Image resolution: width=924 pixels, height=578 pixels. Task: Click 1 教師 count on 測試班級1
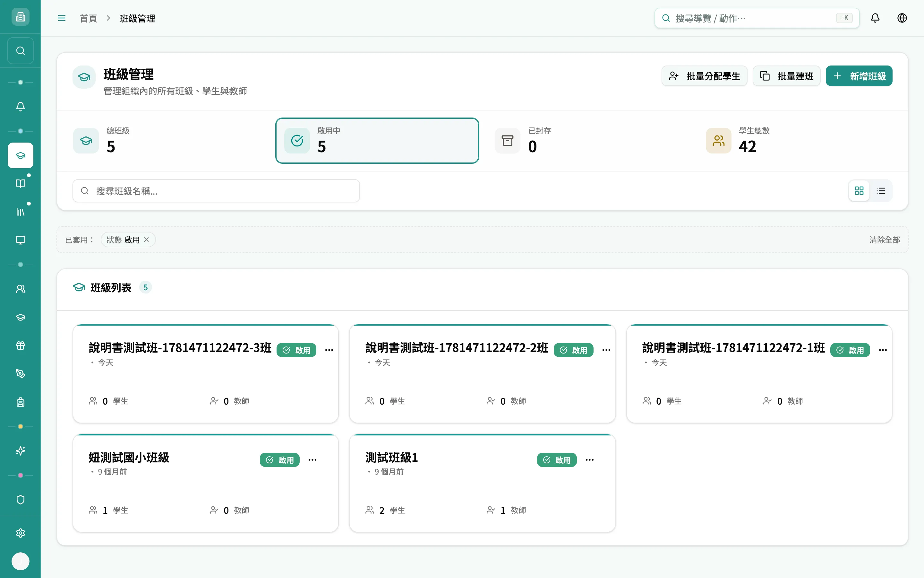coord(506,510)
